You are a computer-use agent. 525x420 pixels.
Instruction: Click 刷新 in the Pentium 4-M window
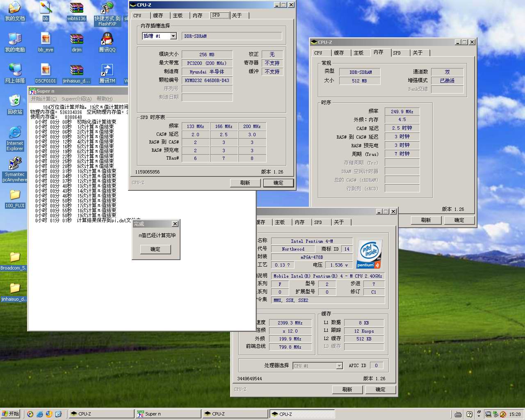(x=347, y=390)
